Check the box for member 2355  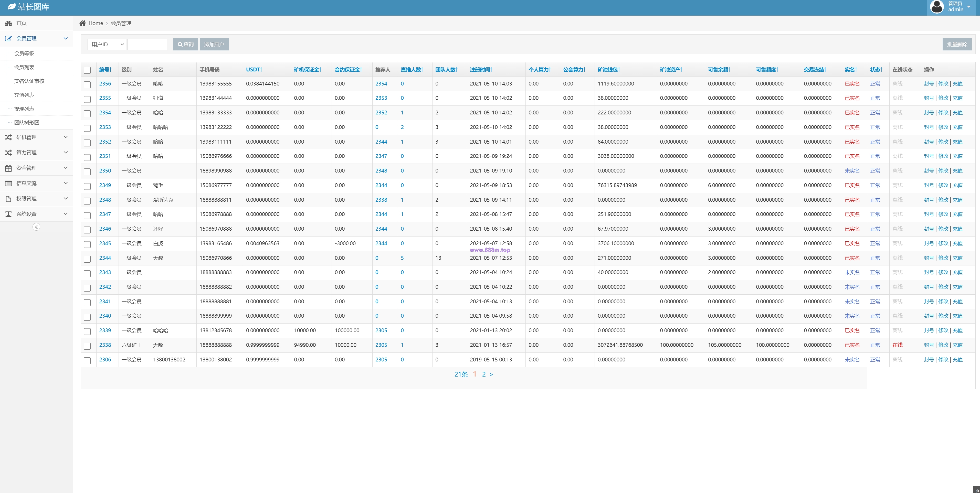87,99
